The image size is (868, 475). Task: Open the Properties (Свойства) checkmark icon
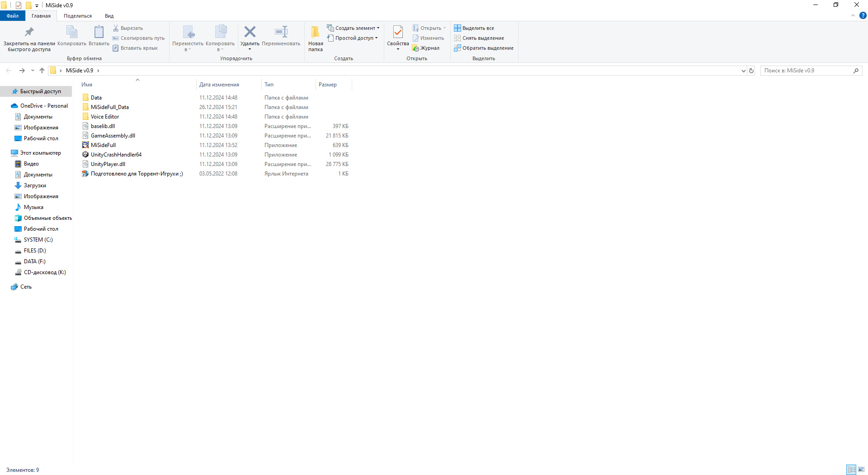(x=398, y=32)
